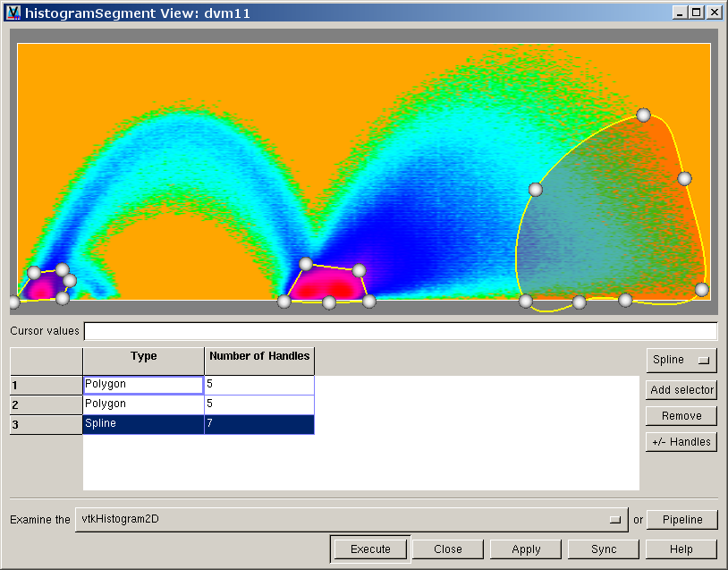
Task: Click the top-left handle of the middle polygon
Action: [306, 264]
